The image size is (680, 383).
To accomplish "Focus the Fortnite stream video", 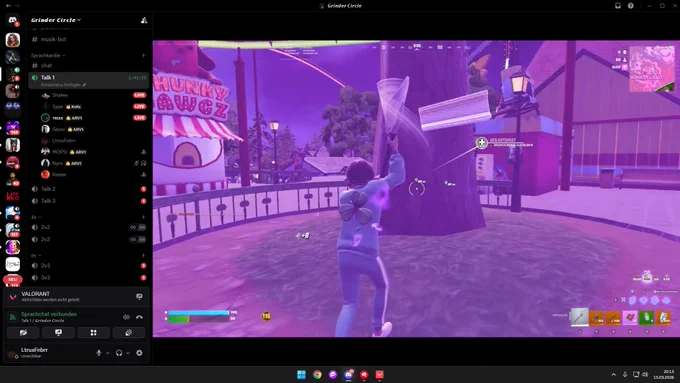I will click(x=416, y=189).
